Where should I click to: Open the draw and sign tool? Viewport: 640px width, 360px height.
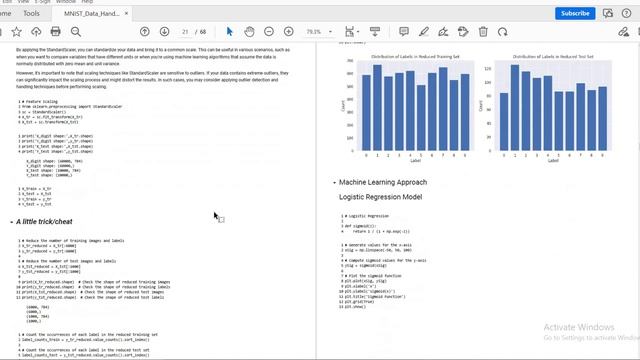443,31
